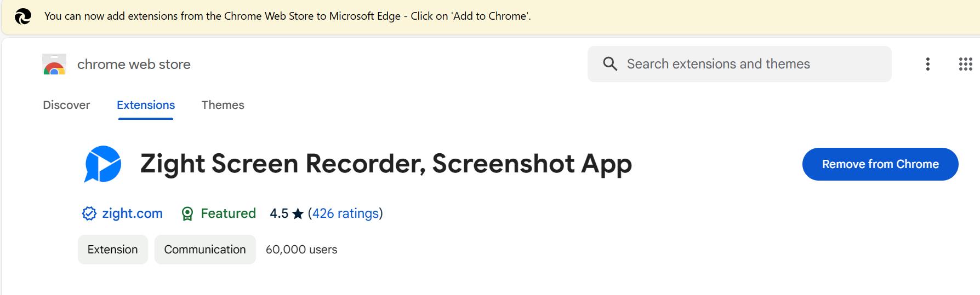Click the 4.5 rating value
The height and width of the screenshot is (295, 980).
[x=279, y=213]
